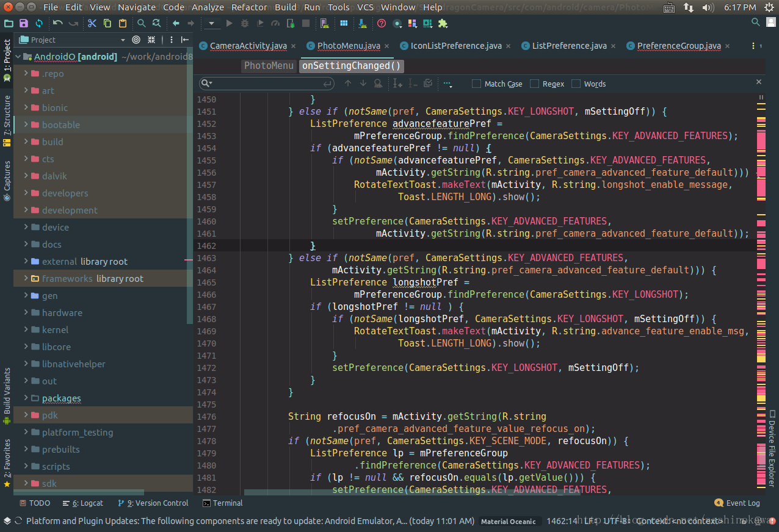Click the green puzzle piece plugin icon
The height and width of the screenshot is (532, 779).
coord(443,23)
